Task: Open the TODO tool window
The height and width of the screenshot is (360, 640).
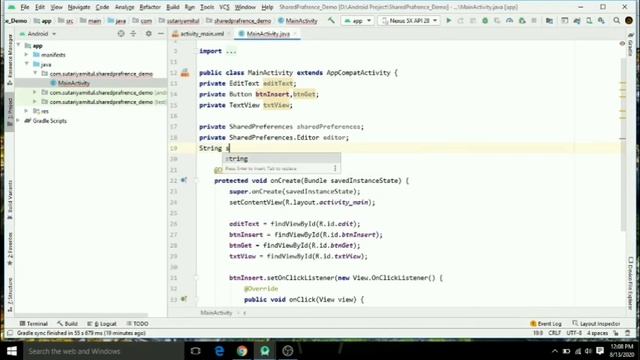Action: [x=138, y=324]
